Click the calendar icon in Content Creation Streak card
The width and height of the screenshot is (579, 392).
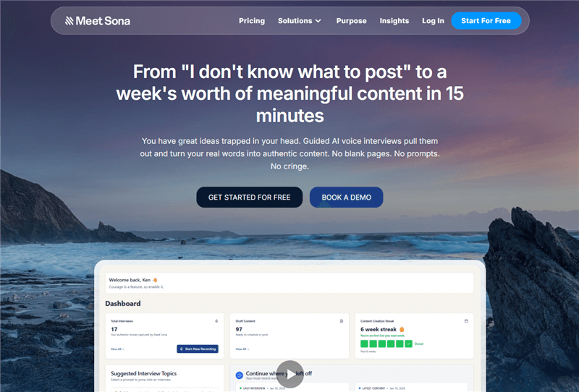click(x=466, y=321)
